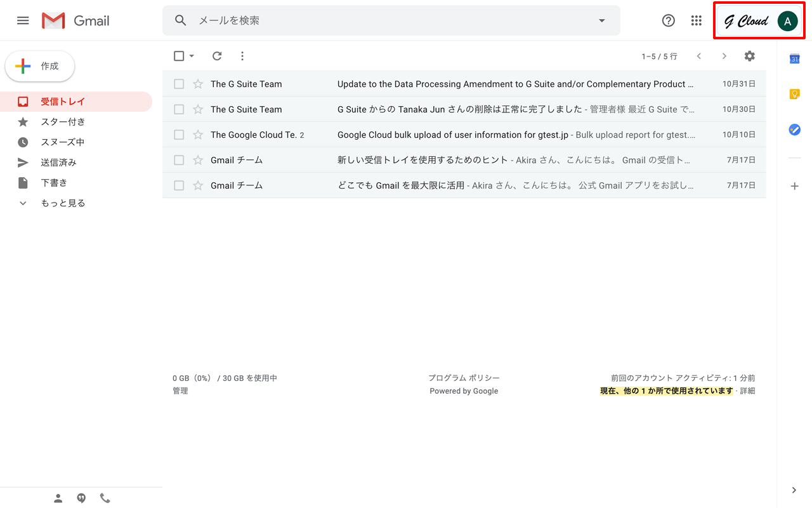The height and width of the screenshot is (508, 812).
Task: Click the 10月10日 date cell
Action: pos(739,135)
